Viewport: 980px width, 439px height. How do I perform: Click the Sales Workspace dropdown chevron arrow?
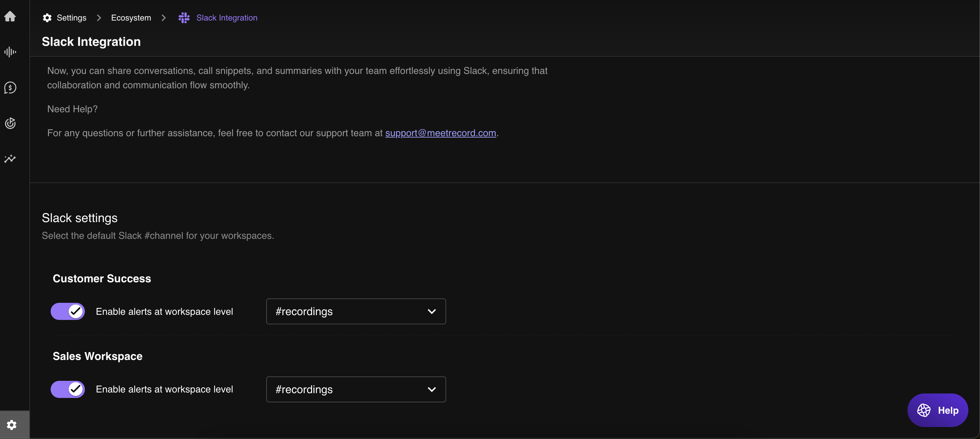(x=431, y=389)
